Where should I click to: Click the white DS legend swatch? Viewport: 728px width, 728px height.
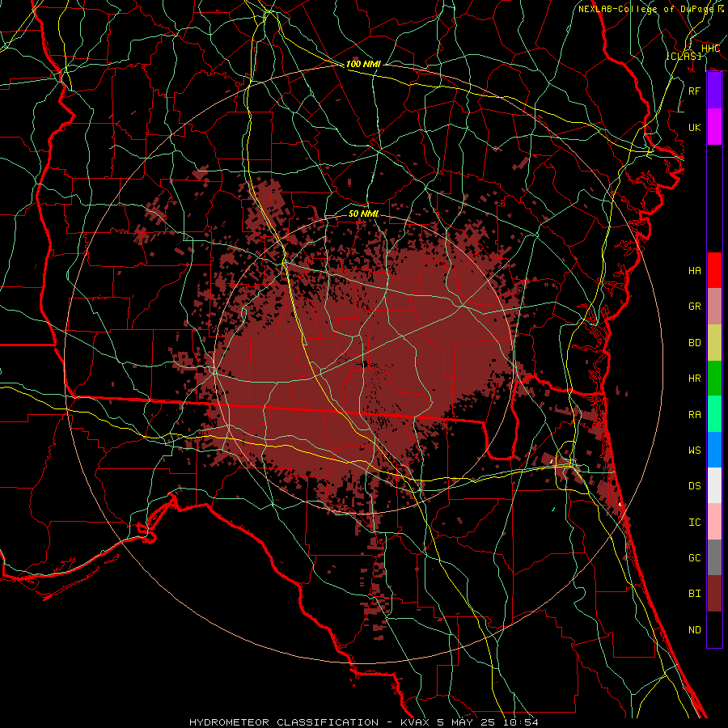[x=714, y=485]
